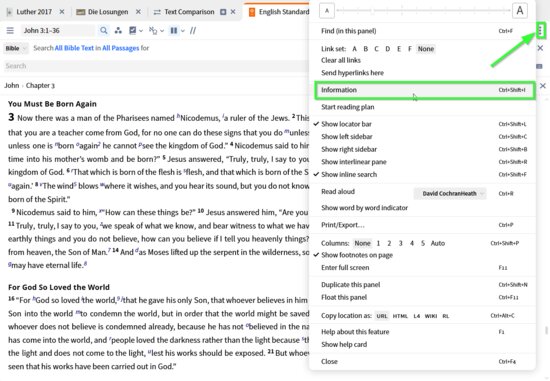Open the All Bible Text selector
This screenshot has height=381, width=550.
coord(74,48)
